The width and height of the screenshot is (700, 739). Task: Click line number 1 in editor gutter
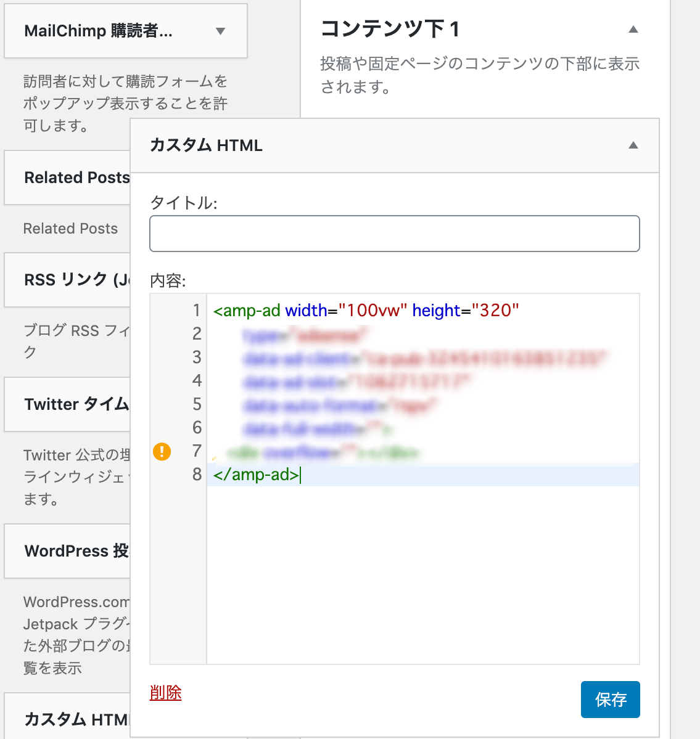coord(197,311)
